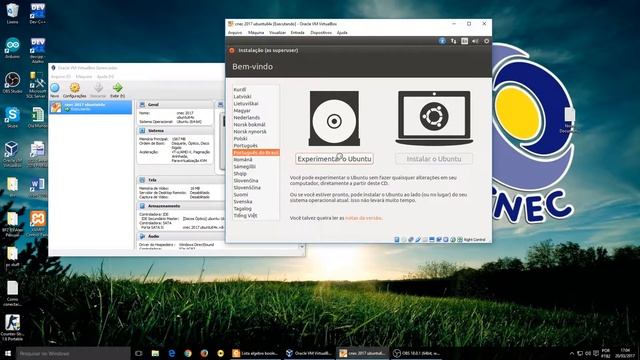The image size is (640, 360).
Task: Choose Shqip from the language list
Action: coord(240,173)
